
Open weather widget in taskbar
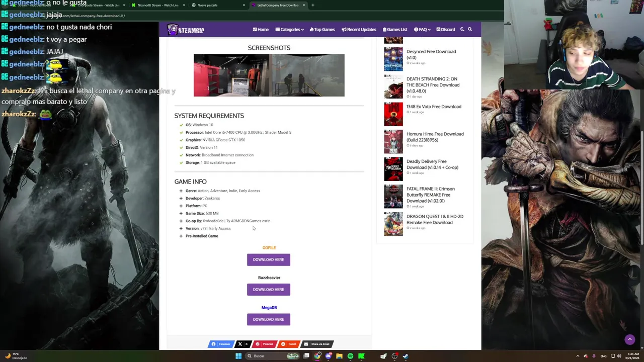coord(15,356)
